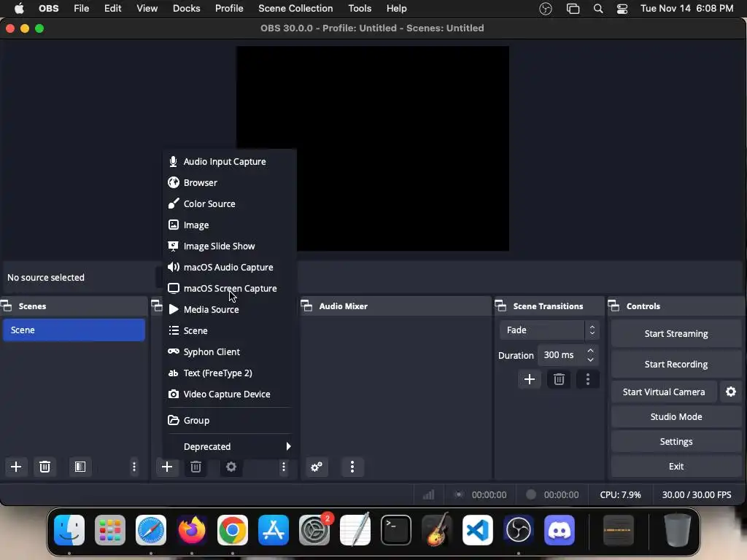Open the Audio Mixer three-dot menu

coord(352,467)
